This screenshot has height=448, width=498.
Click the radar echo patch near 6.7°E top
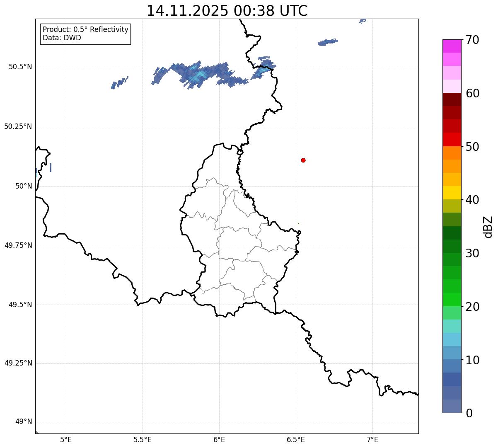tap(328, 42)
